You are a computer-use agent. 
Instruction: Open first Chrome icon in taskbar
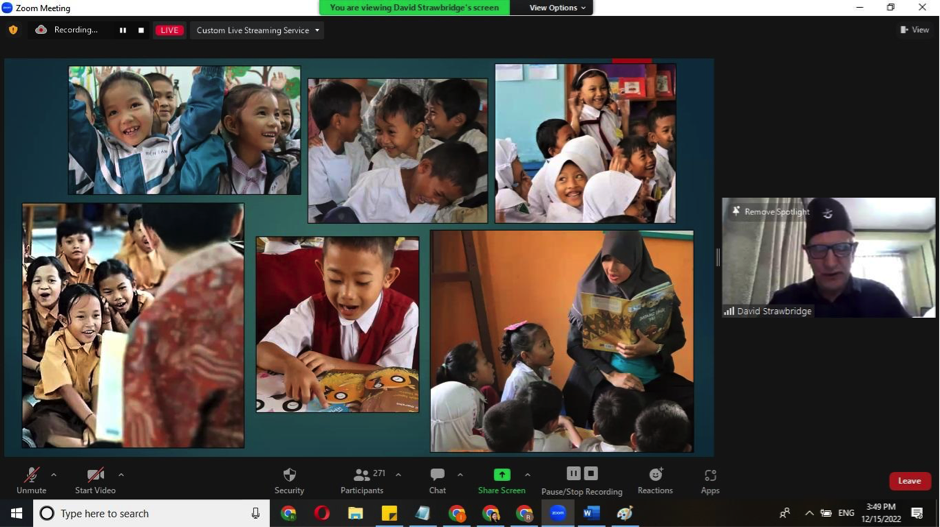pos(288,513)
